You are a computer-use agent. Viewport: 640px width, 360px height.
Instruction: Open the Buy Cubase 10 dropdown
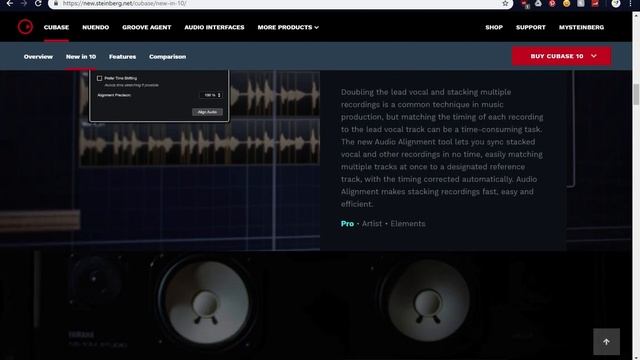562,56
